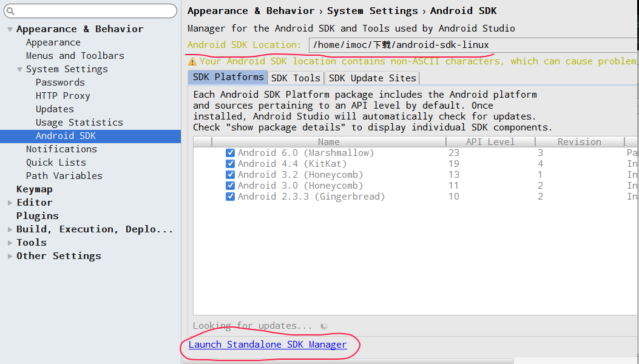The width and height of the screenshot is (639, 364).
Task: Click the horizontal scrollbar at bottom
Action: pos(348,361)
